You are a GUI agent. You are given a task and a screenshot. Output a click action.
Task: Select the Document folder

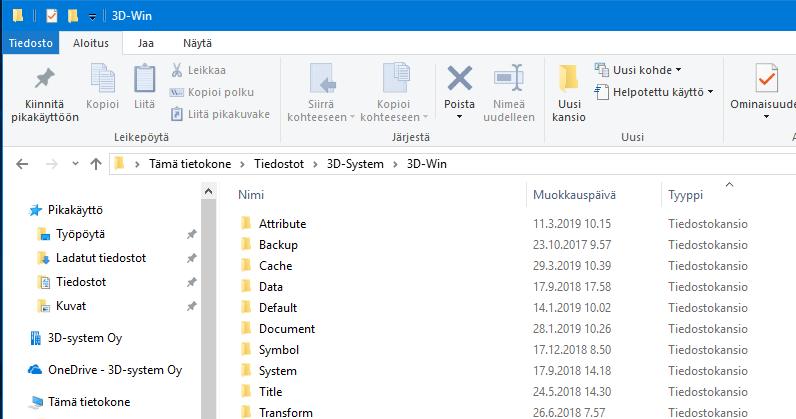point(287,329)
